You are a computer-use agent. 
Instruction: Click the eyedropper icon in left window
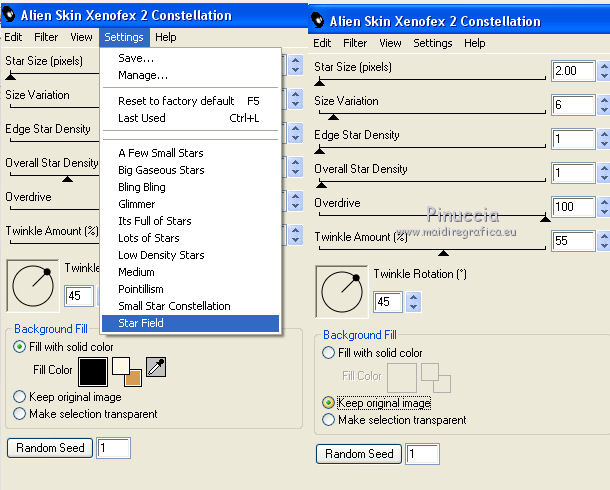(x=156, y=367)
